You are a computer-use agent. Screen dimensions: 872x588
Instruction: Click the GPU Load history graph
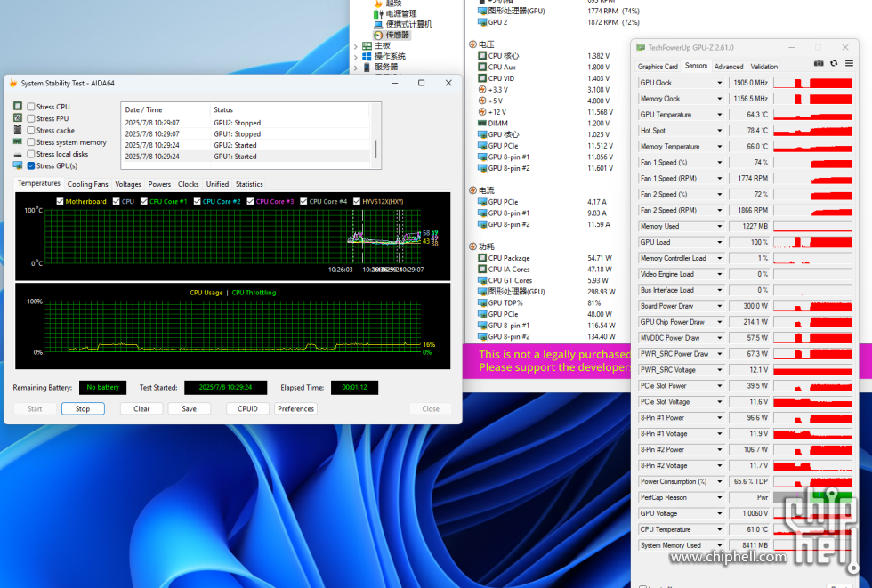[812, 242]
